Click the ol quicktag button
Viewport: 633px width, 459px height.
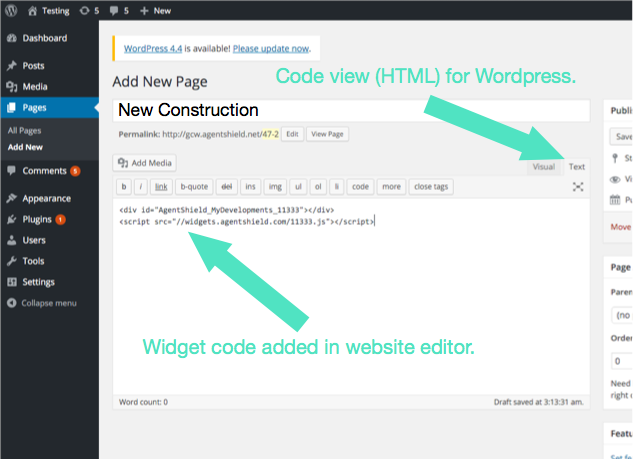coord(318,187)
